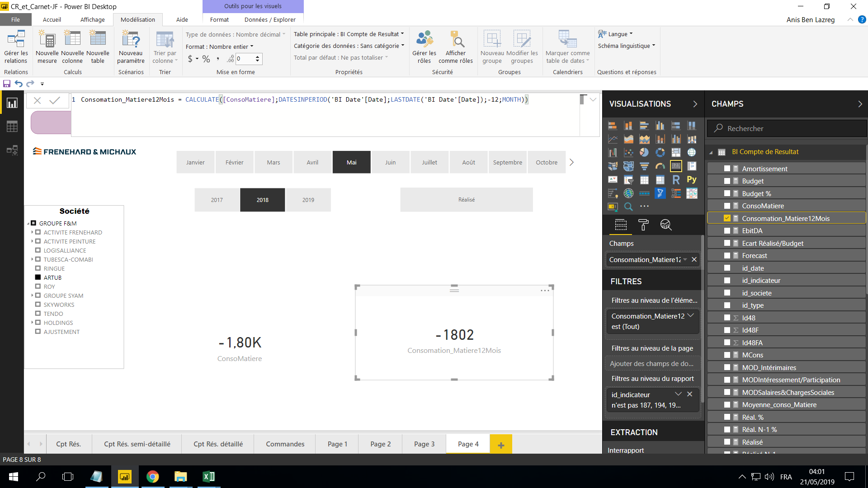Select the treemap visualization
The image size is (868, 488).
676,153
